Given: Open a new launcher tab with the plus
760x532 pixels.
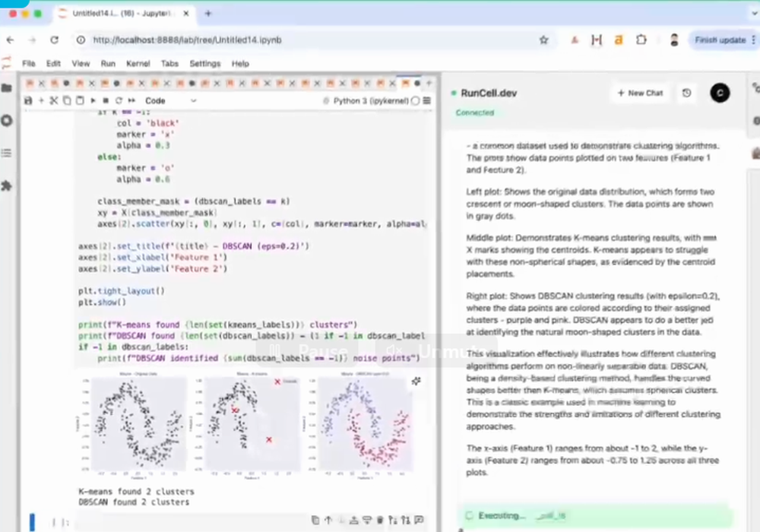Looking at the screenshot, I should click(x=429, y=84).
